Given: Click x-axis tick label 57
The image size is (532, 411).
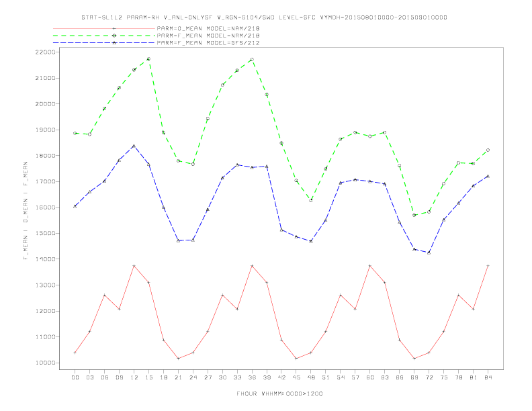Looking at the screenshot, I should (355, 377).
